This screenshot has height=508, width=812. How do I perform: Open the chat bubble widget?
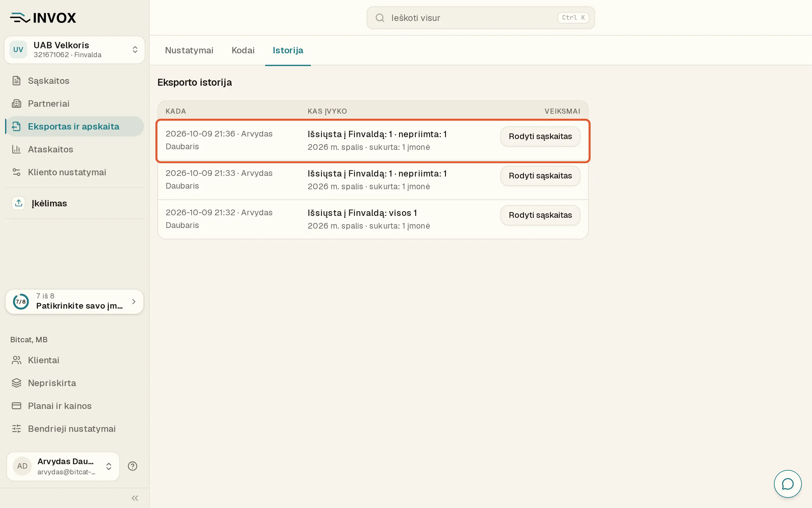click(788, 484)
